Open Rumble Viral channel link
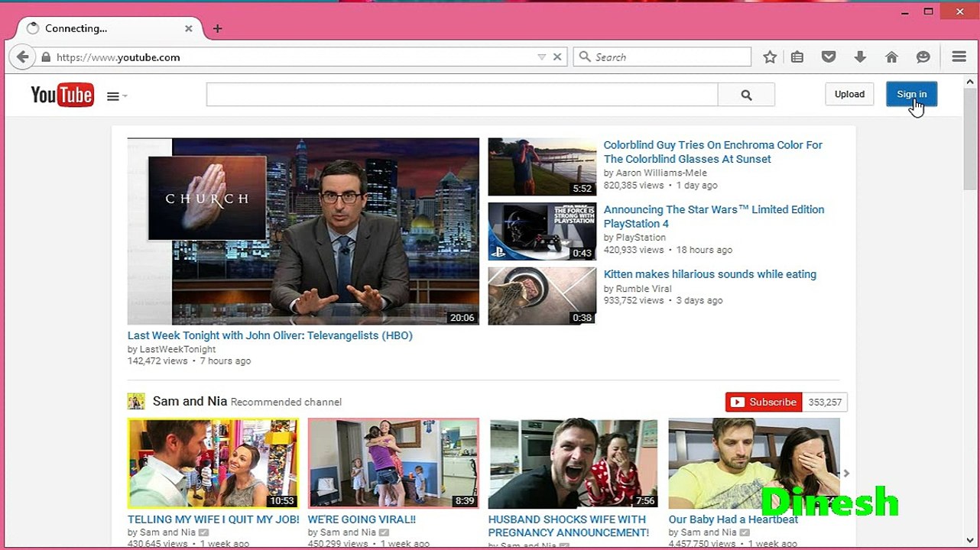980x550 pixels. 644,289
